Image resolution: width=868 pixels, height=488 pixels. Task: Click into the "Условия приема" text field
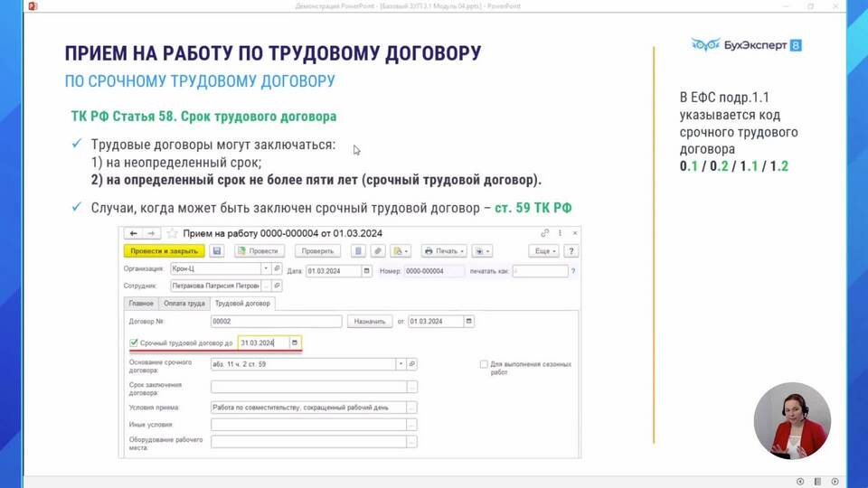pos(307,408)
